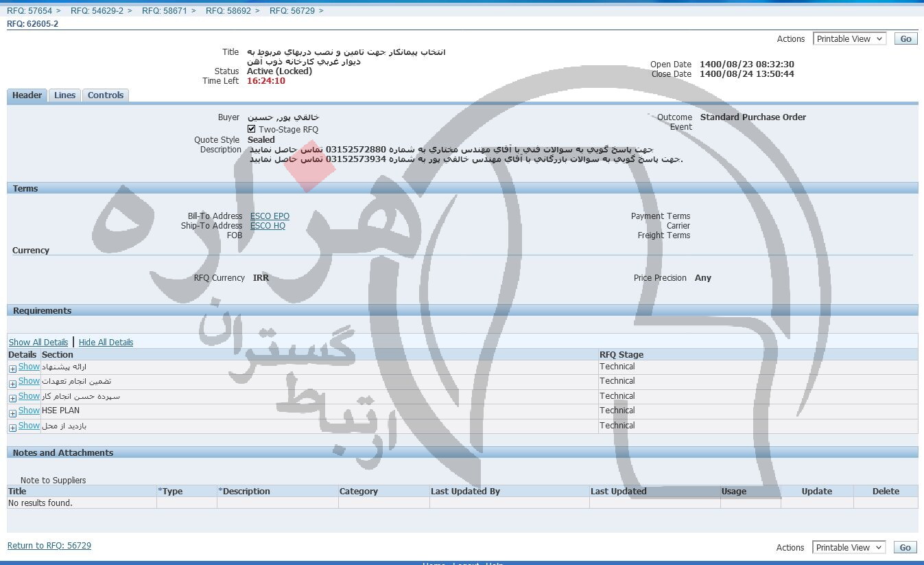This screenshot has width=924, height=565.
Task: Open the bottom Actions dropdown
Action: (849, 548)
